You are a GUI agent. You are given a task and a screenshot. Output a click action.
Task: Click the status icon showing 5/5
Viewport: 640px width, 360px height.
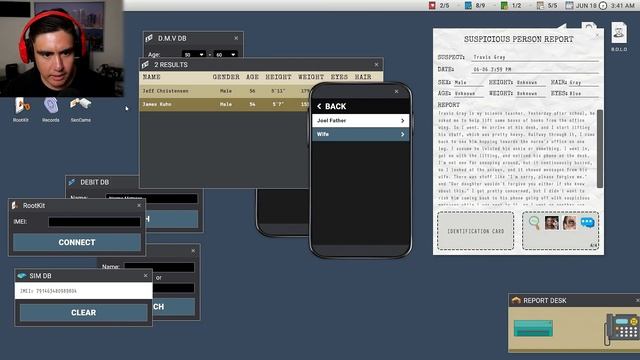pyautogui.click(x=540, y=5)
